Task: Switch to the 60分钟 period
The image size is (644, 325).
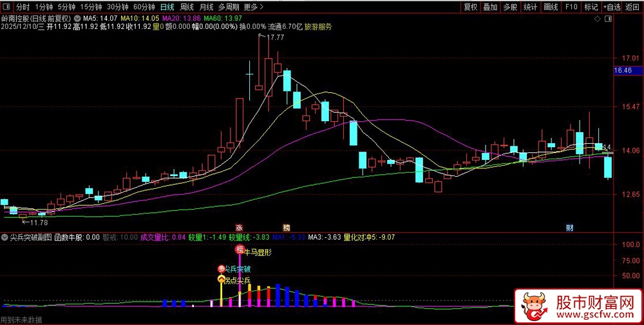Action: click(x=144, y=7)
